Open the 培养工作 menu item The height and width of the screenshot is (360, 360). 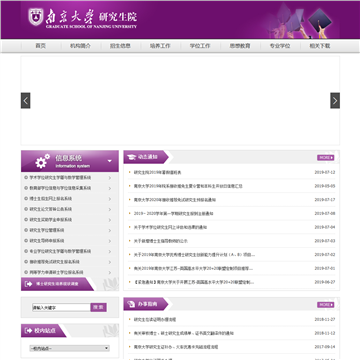coord(160,46)
